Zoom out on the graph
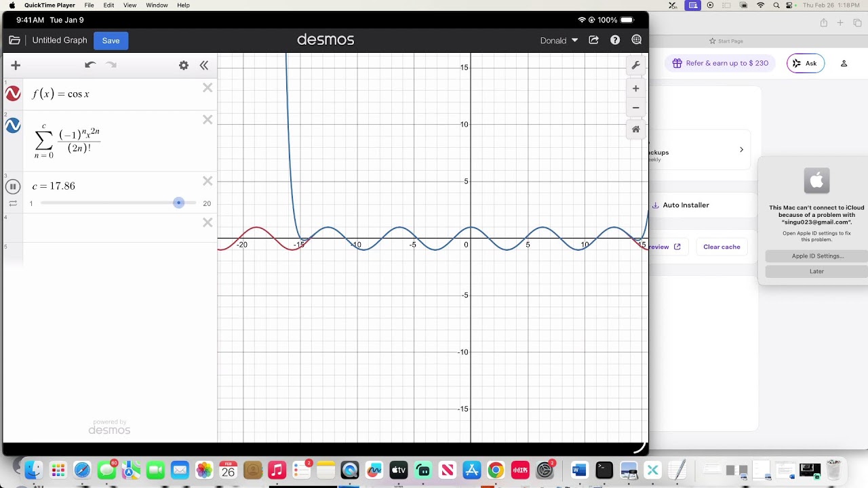The image size is (868, 488). pyautogui.click(x=635, y=108)
